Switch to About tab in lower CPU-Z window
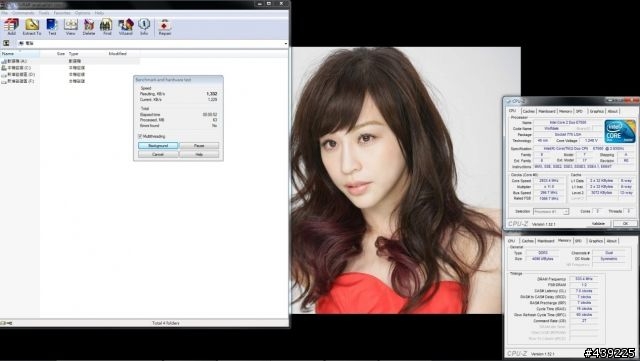Image resolution: width=640 pixels, height=361 pixels. 611,241
